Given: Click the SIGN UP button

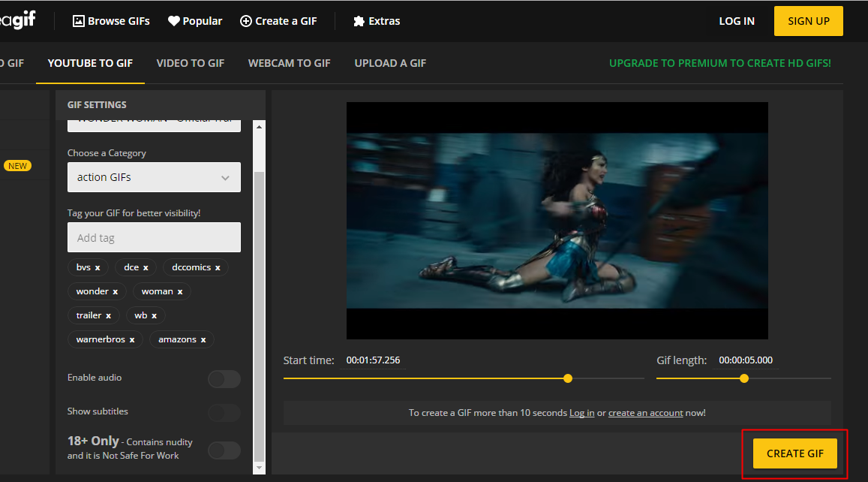Looking at the screenshot, I should tap(809, 21).
